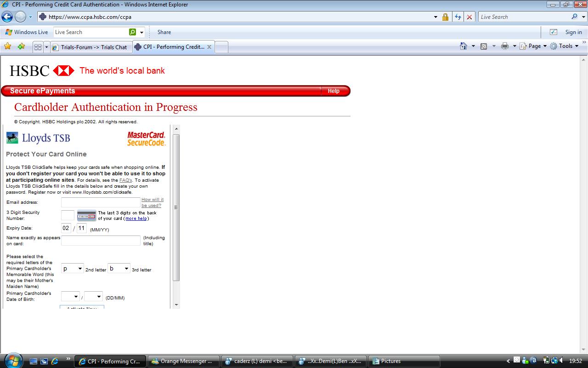Screen dimensions: 588x368
Task: Open the Pictures taskbar window
Action: pyautogui.click(x=404, y=361)
